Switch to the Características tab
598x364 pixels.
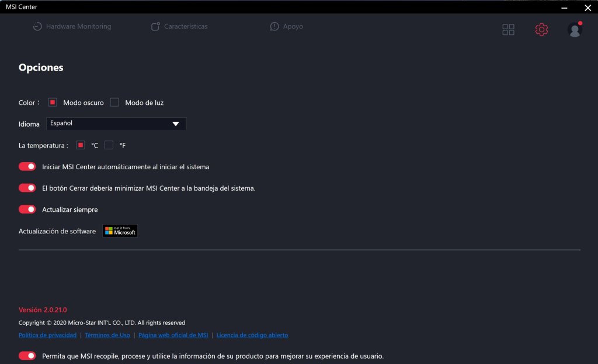(x=179, y=26)
